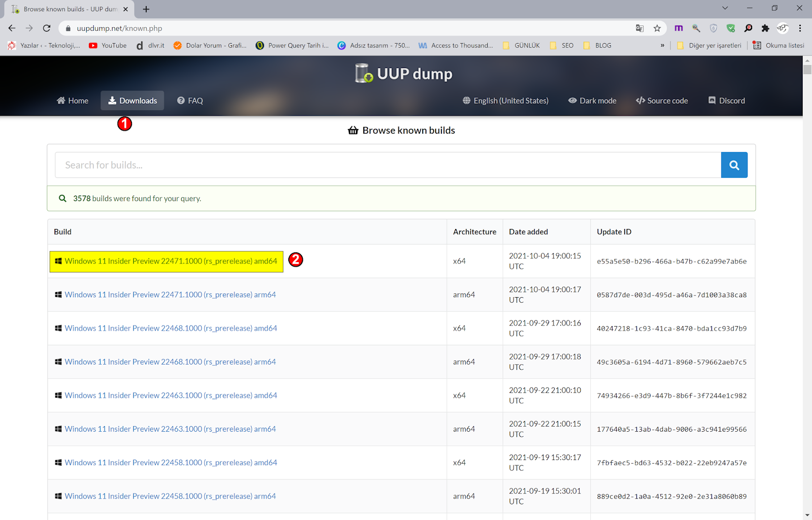Click the browser forward arrow
The image size is (812, 520).
click(29, 28)
